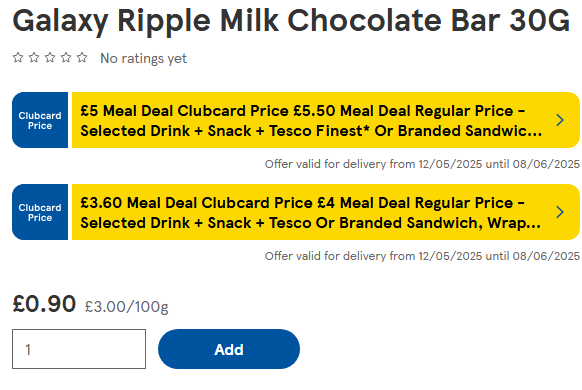Click the No ratings yet text
The image size is (582, 390).
(x=144, y=58)
